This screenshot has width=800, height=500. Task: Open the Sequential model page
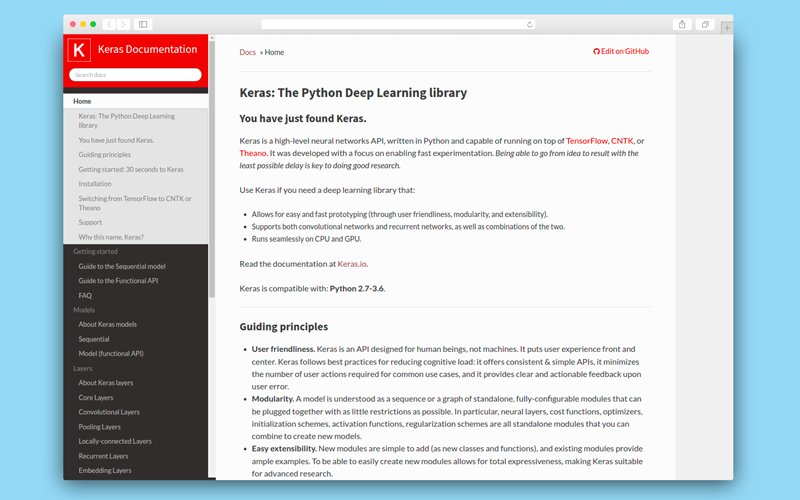(94, 339)
